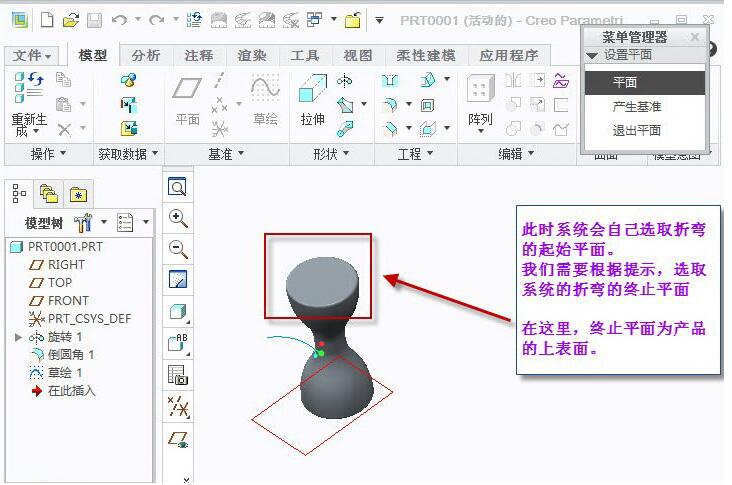Click the Regenerate icon in quick toolbar

194,20
